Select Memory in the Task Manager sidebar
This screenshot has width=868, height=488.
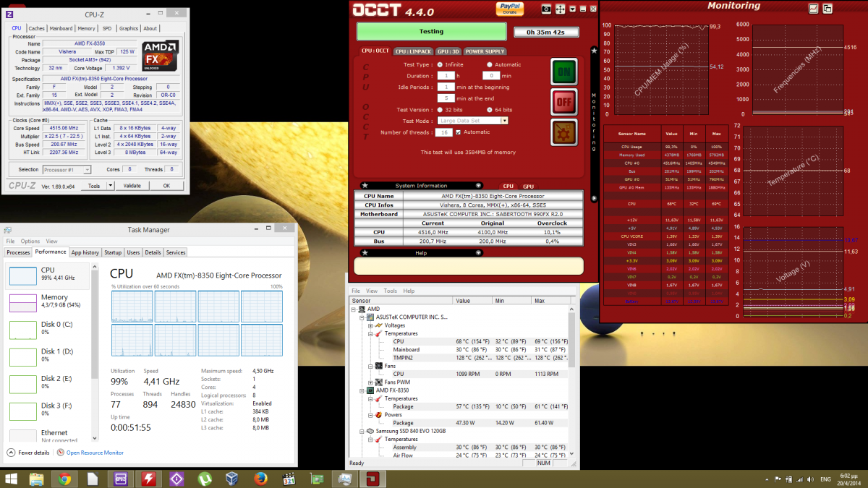click(x=49, y=304)
